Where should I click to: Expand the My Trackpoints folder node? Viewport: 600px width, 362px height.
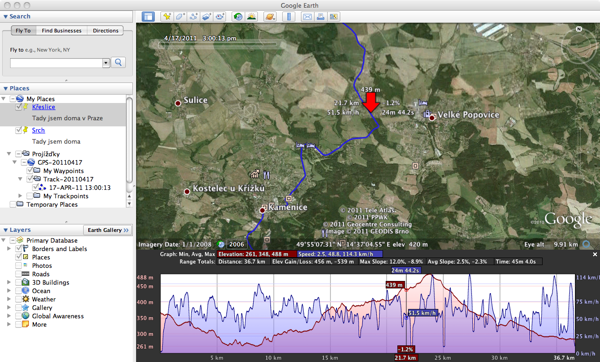pos(20,196)
